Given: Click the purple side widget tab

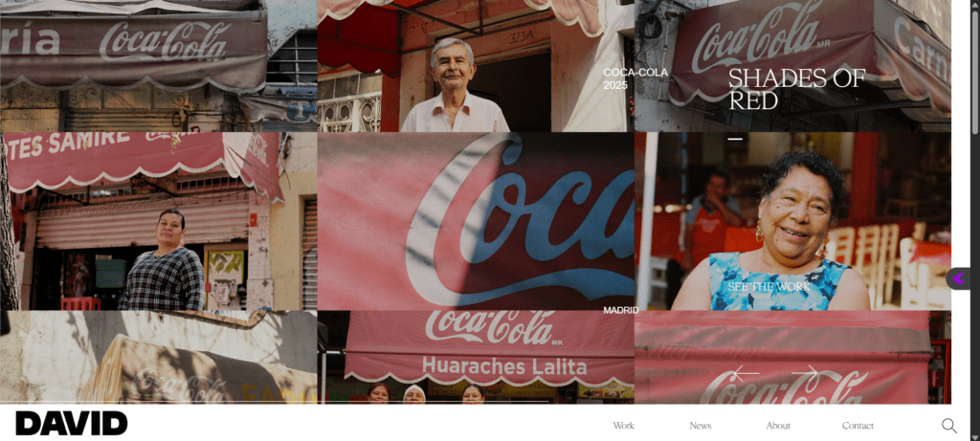Looking at the screenshot, I should 958,278.
